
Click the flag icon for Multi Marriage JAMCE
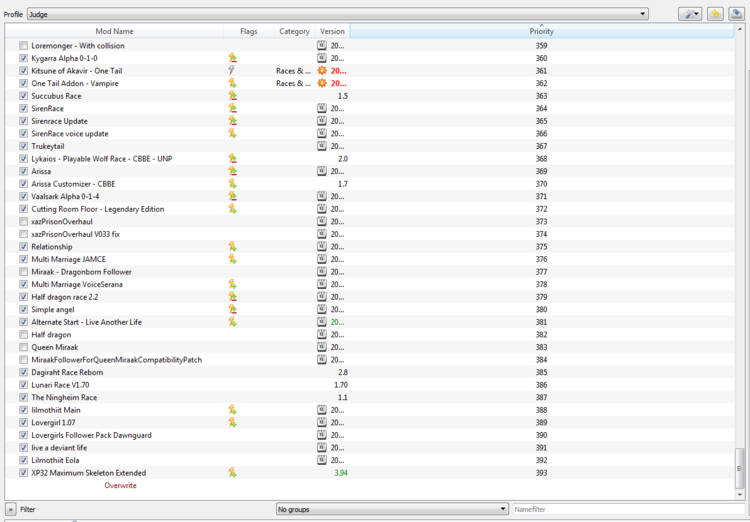point(232,259)
